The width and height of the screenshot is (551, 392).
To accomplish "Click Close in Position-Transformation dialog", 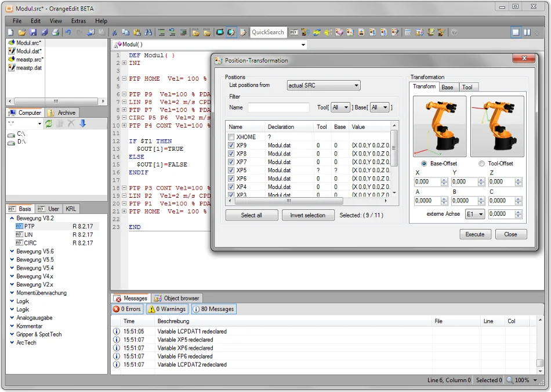I will 510,234.
